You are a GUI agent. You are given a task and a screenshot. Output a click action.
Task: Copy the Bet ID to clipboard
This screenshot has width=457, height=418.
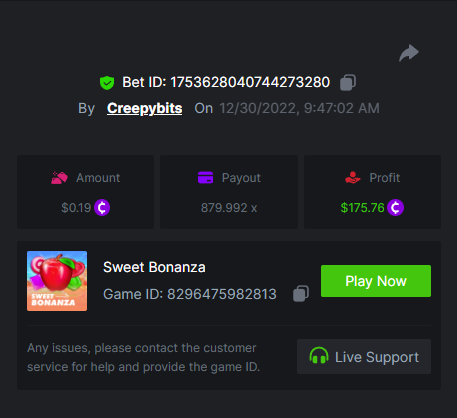(x=348, y=82)
